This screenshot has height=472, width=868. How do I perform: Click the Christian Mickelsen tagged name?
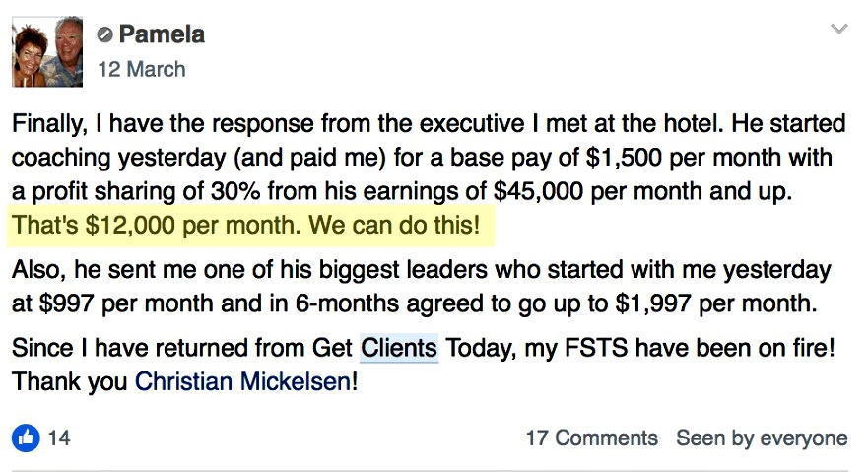(x=242, y=381)
